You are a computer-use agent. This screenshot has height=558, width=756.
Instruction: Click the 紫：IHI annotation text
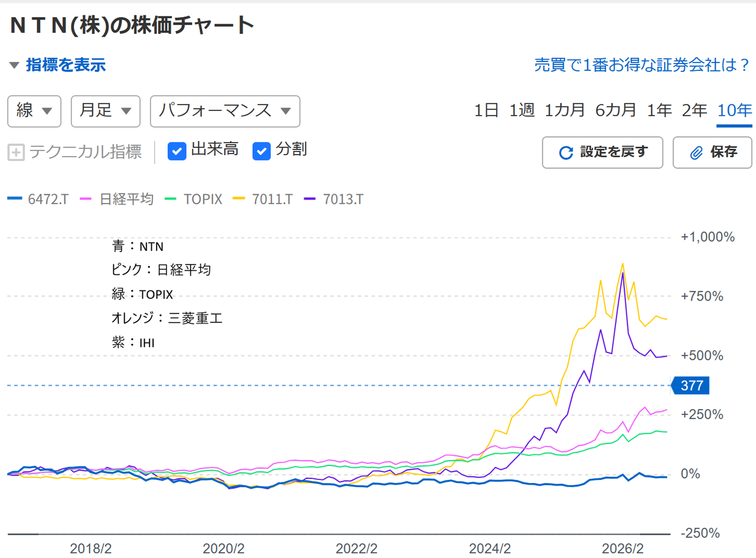133,342
